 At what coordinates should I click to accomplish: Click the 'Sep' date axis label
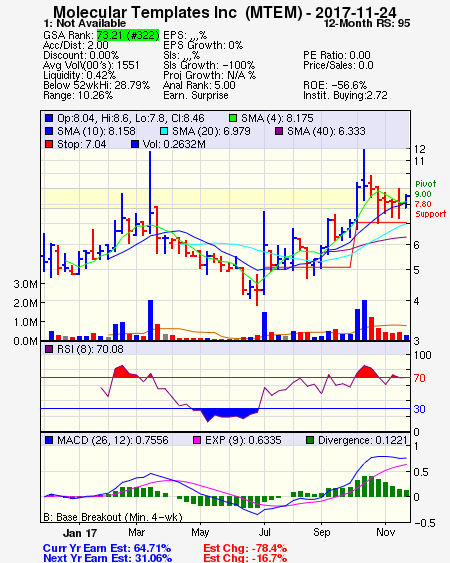(x=321, y=532)
